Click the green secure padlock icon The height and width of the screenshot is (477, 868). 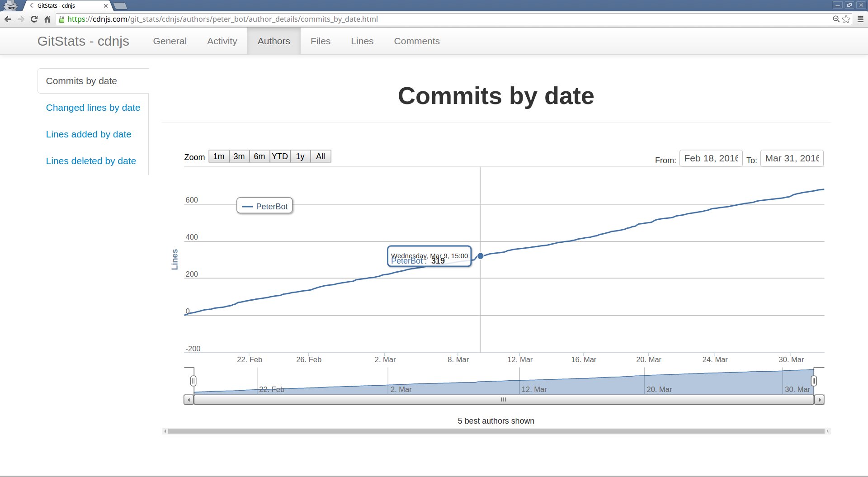62,19
